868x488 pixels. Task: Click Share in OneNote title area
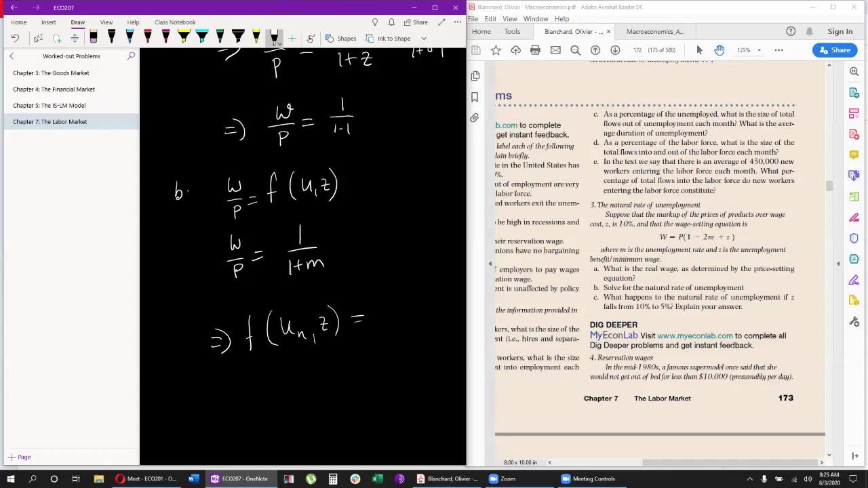[x=416, y=22]
